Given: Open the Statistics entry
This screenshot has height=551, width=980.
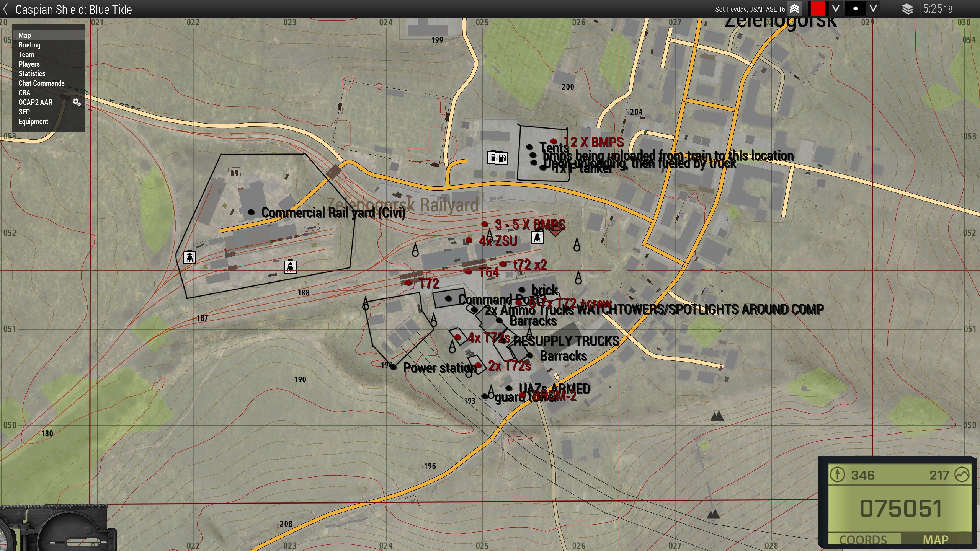Looking at the screenshot, I should [x=32, y=73].
